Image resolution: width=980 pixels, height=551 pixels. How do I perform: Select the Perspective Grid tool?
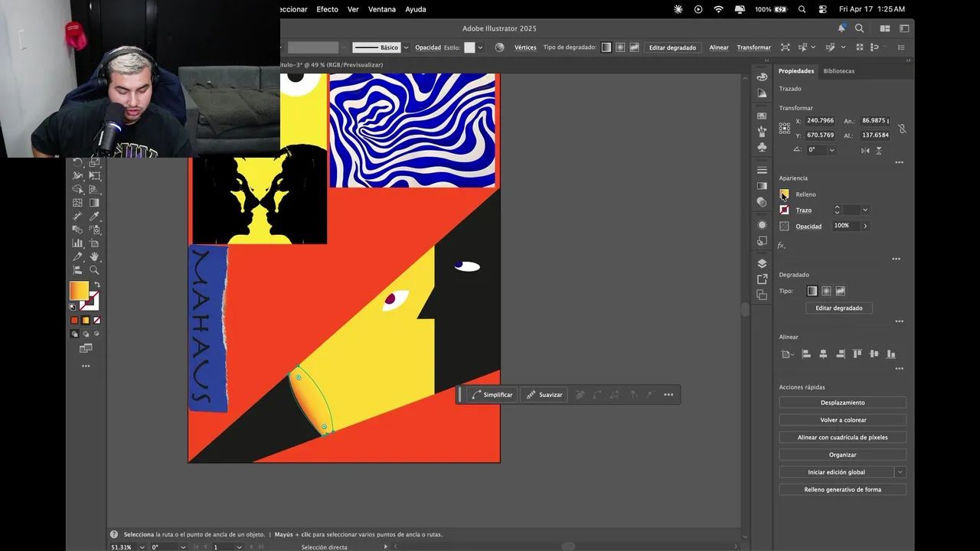(x=95, y=189)
